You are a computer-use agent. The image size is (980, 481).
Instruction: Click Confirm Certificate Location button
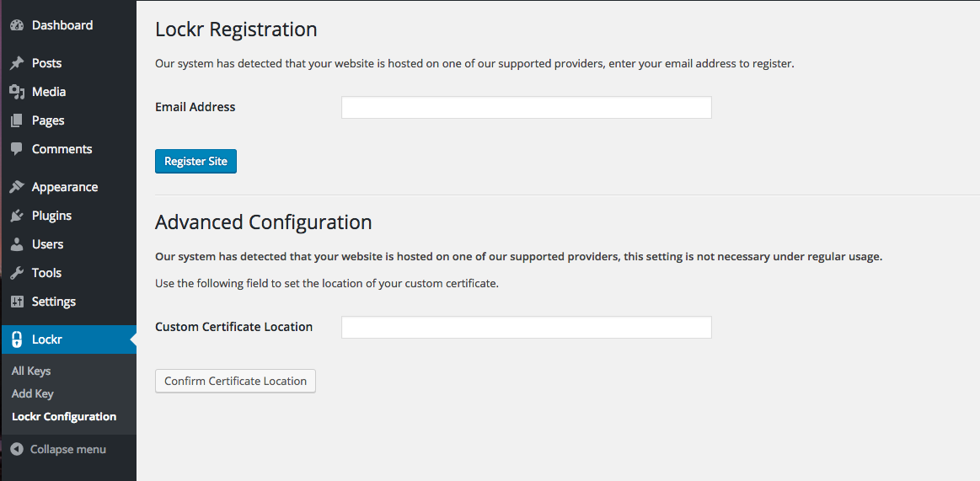click(x=235, y=381)
